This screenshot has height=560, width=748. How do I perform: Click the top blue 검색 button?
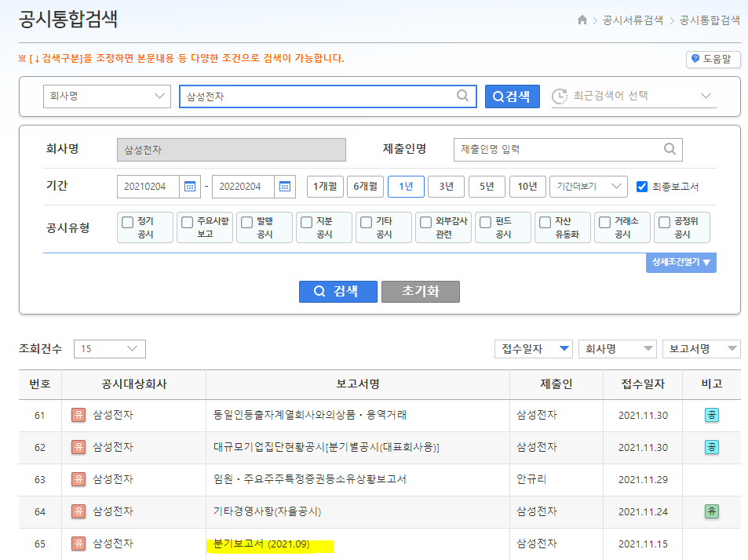tap(513, 96)
